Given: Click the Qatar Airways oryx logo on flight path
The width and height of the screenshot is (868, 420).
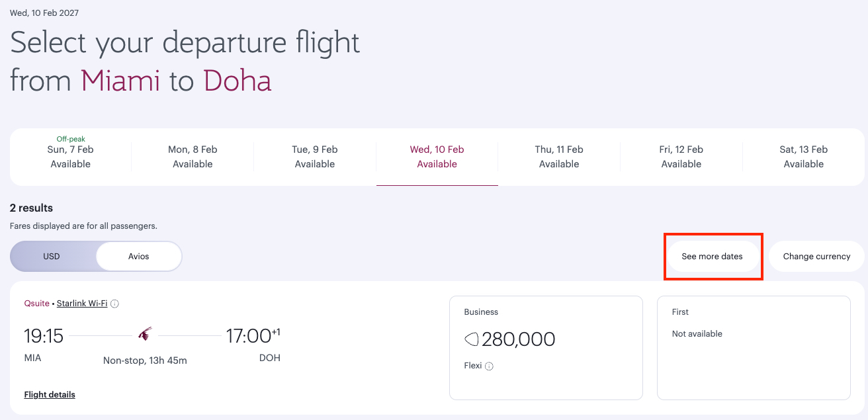Looking at the screenshot, I should 146,333.
